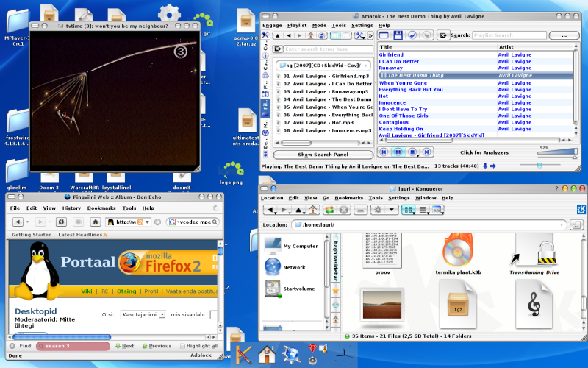
Task: Click the reload icon in Konqueror toolbar
Action: click(329, 210)
